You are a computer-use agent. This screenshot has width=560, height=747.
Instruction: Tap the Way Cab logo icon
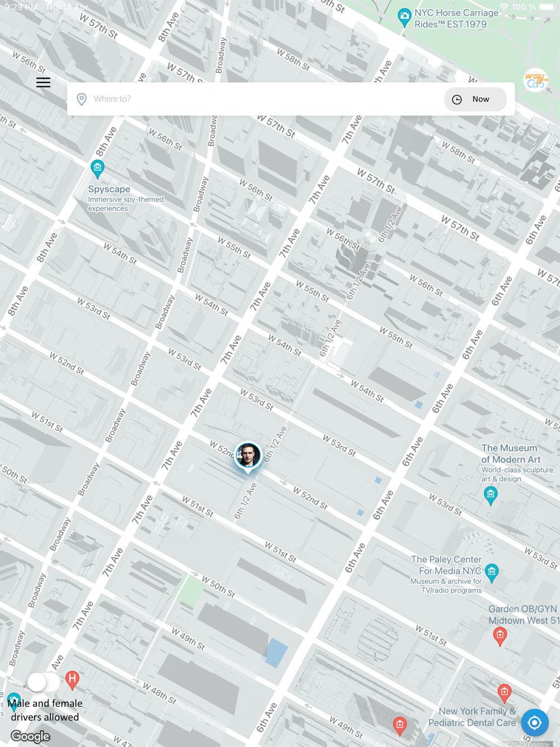pyautogui.click(x=535, y=80)
